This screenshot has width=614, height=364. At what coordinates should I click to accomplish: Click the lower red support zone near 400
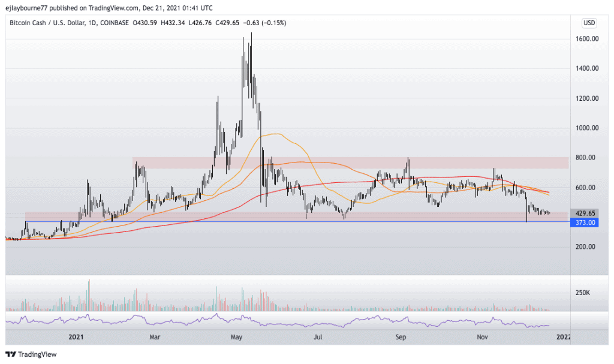click(x=296, y=216)
